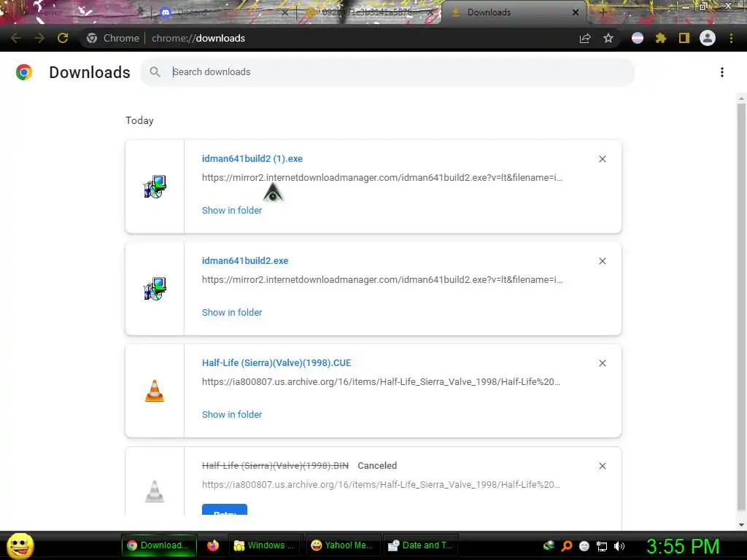This screenshot has width=747, height=560.
Task: Go back with the browser back arrow
Action: click(x=16, y=38)
